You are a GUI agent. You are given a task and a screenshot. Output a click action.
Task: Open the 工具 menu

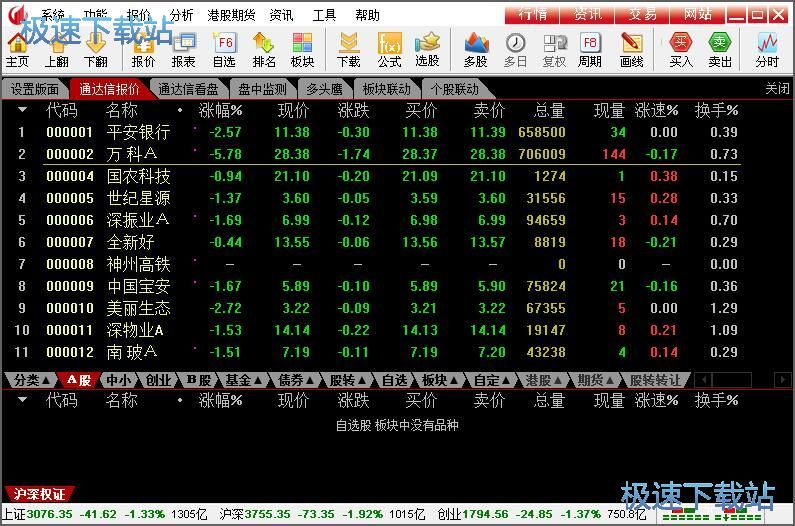click(x=324, y=15)
